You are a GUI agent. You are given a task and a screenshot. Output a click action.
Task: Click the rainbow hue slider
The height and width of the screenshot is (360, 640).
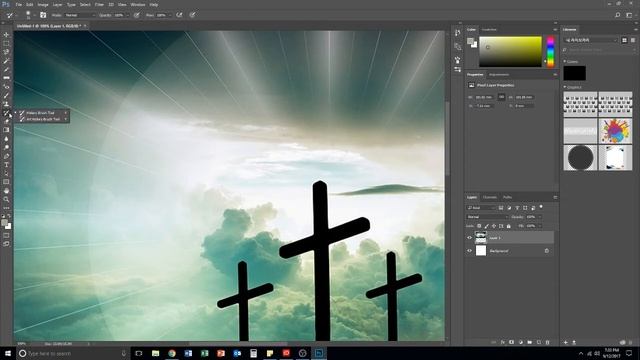pyautogui.click(x=550, y=51)
